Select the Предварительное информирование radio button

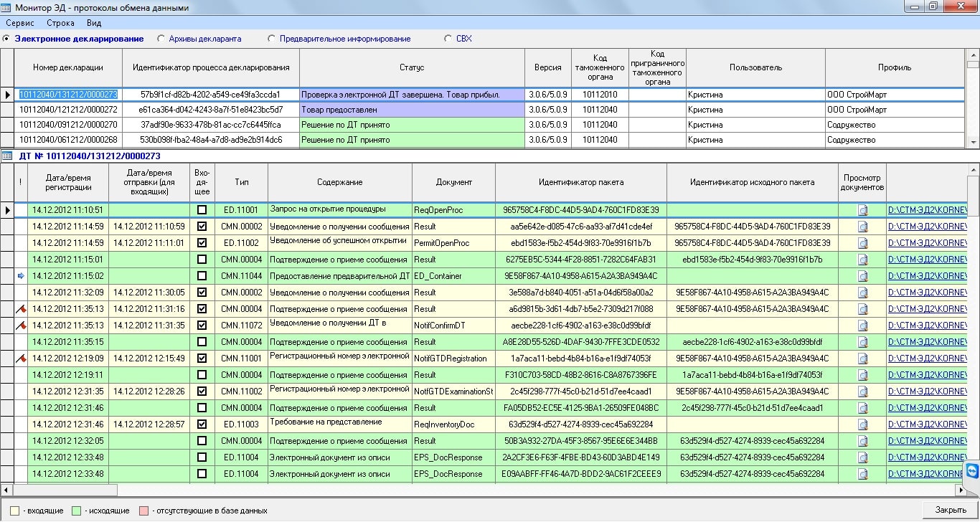[x=271, y=39]
